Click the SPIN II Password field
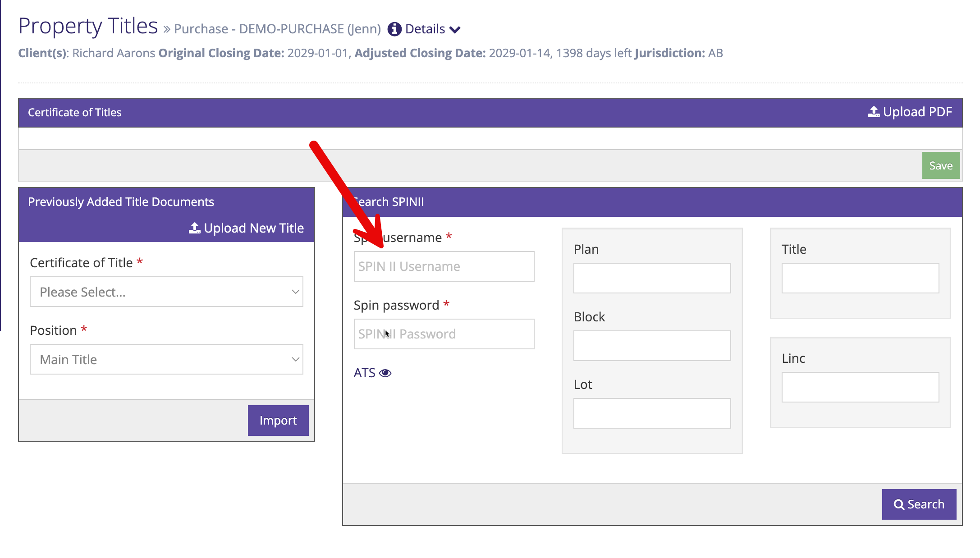Screen dimensions: 980x558 [444, 334]
